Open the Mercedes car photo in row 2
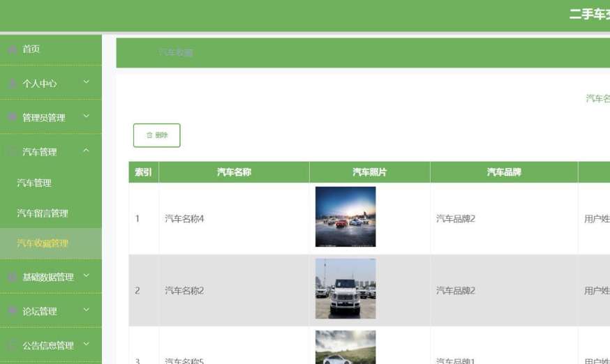The width and height of the screenshot is (610, 364). (x=345, y=289)
